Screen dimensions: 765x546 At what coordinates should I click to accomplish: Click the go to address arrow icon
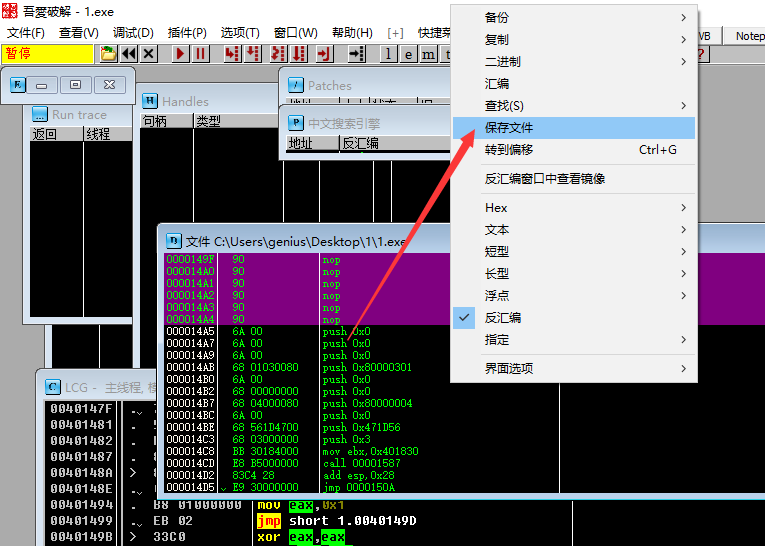tap(357, 54)
